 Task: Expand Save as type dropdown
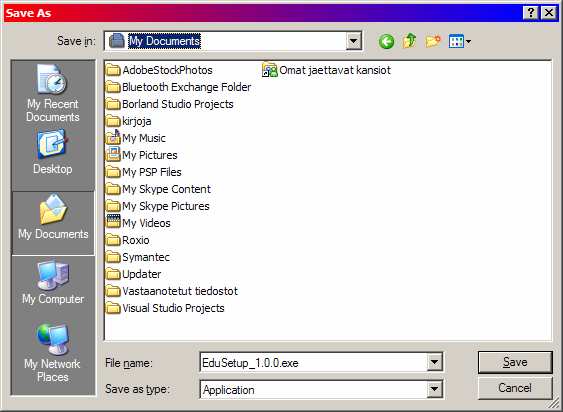pyautogui.click(x=434, y=389)
